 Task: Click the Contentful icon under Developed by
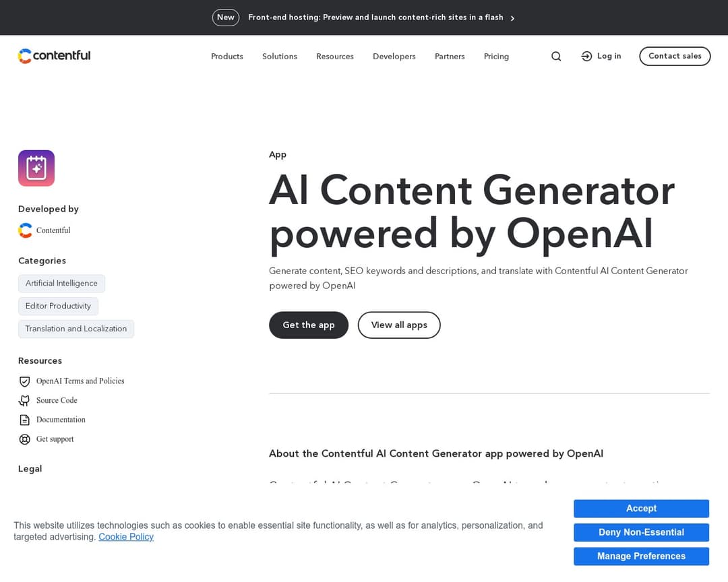(x=25, y=230)
